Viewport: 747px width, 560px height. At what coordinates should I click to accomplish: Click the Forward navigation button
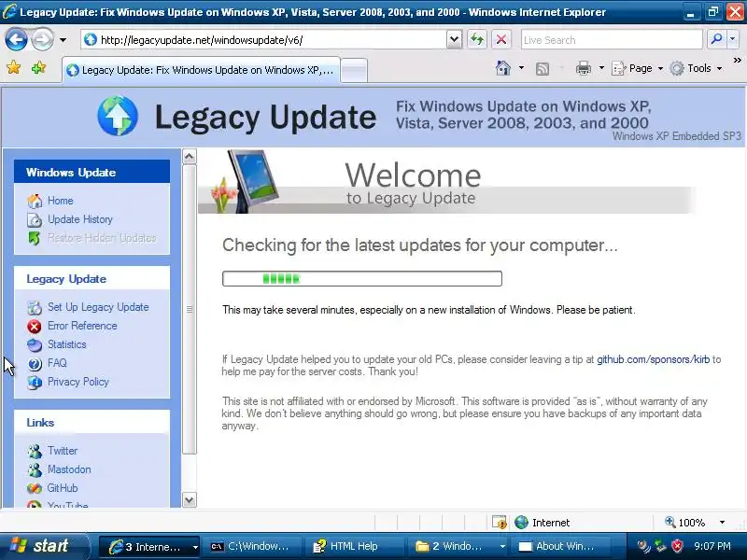click(x=42, y=39)
